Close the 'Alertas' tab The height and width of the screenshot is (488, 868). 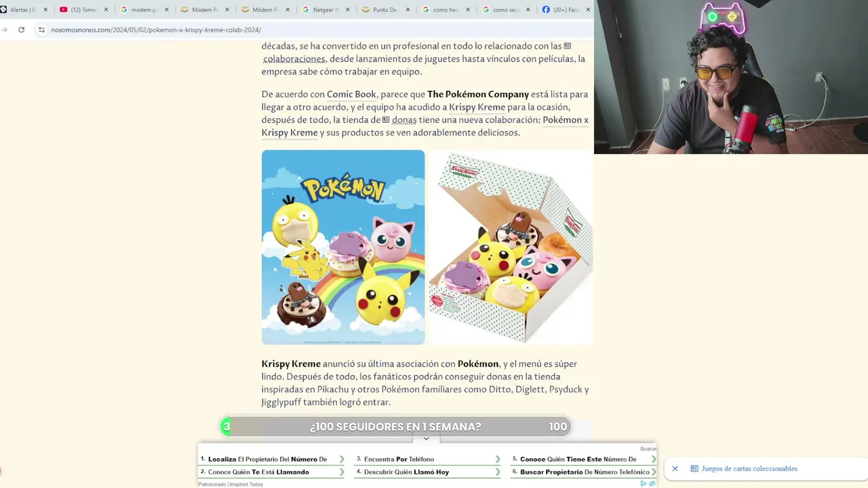pyautogui.click(x=45, y=9)
